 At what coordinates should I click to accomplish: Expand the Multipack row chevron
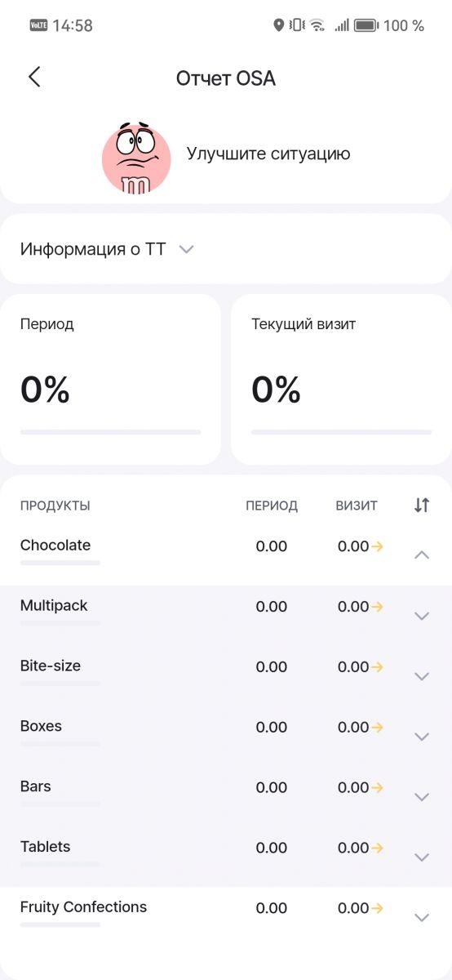pyautogui.click(x=422, y=616)
